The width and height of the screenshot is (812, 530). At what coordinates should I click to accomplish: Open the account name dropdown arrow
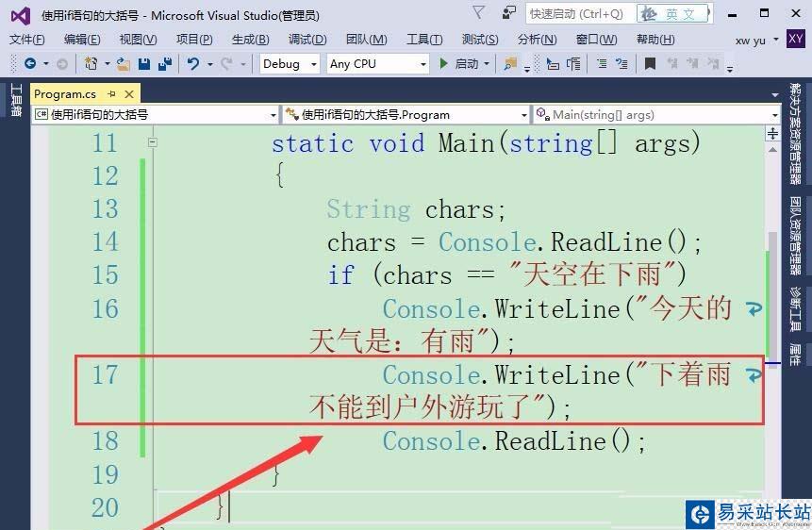775,40
